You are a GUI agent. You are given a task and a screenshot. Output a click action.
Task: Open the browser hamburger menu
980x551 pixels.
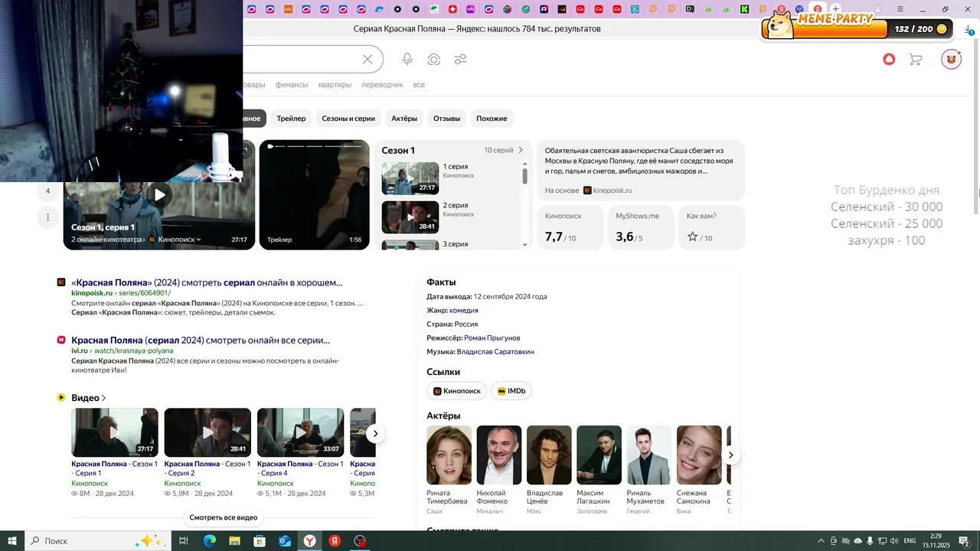tap(901, 9)
